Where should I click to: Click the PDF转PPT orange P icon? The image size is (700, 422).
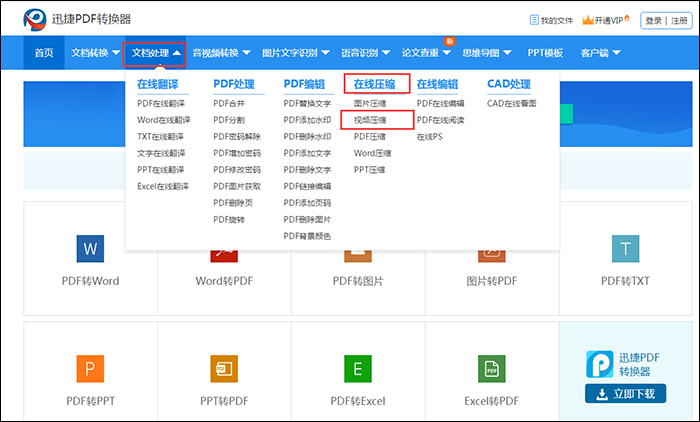click(90, 369)
